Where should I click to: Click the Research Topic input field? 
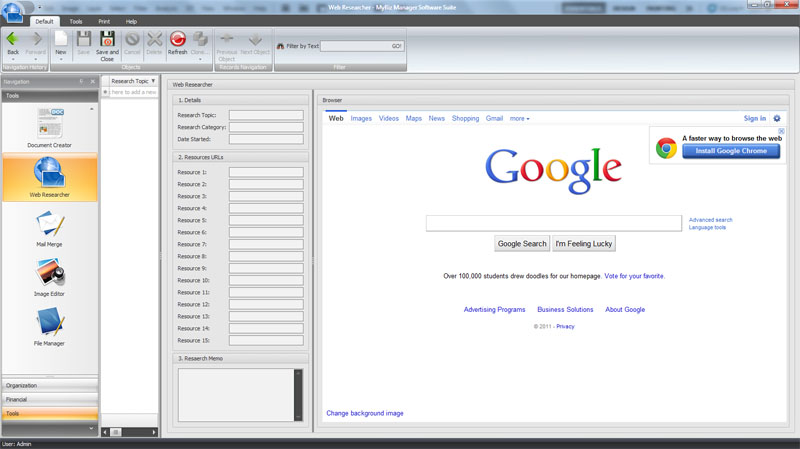(x=266, y=115)
